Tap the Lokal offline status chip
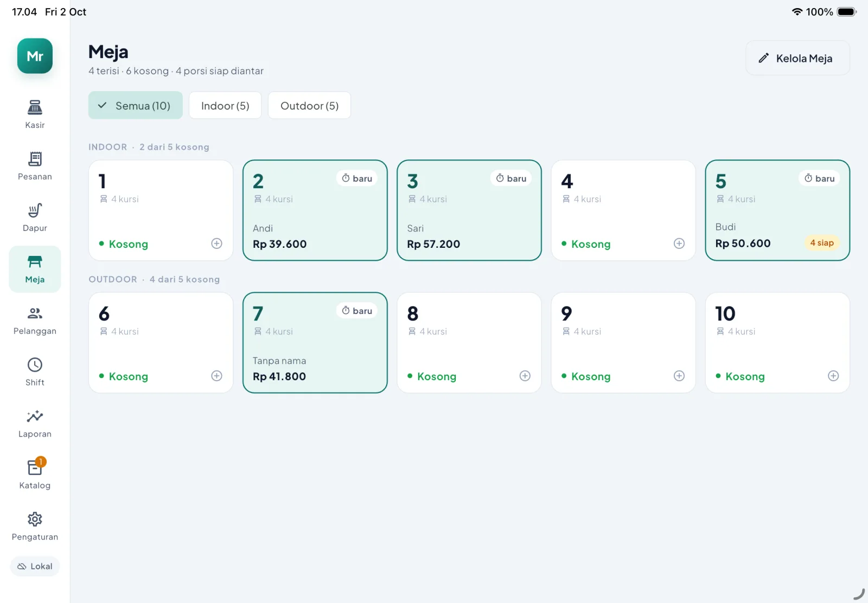 point(35,566)
